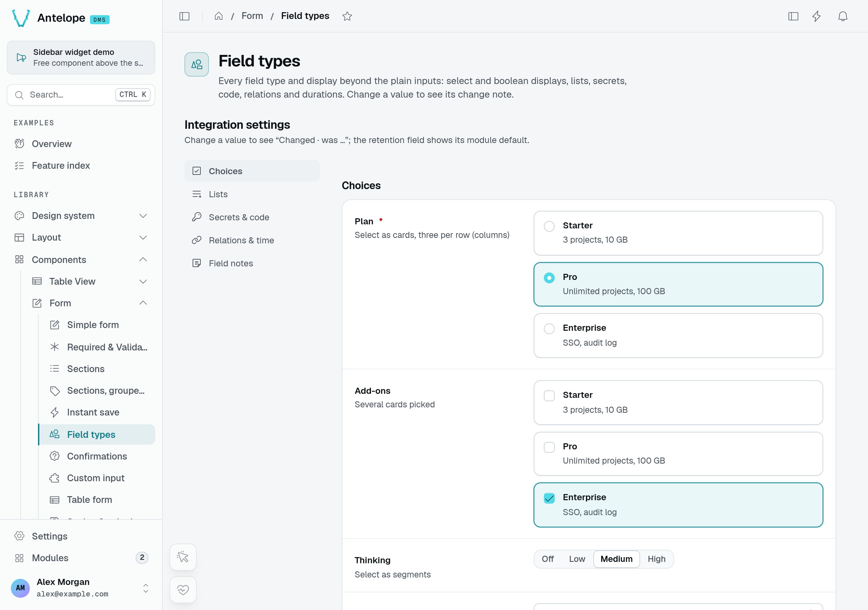Image resolution: width=868 pixels, height=610 pixels.
Task: Select the Starter plan radio button
Action: coord(549,226)
